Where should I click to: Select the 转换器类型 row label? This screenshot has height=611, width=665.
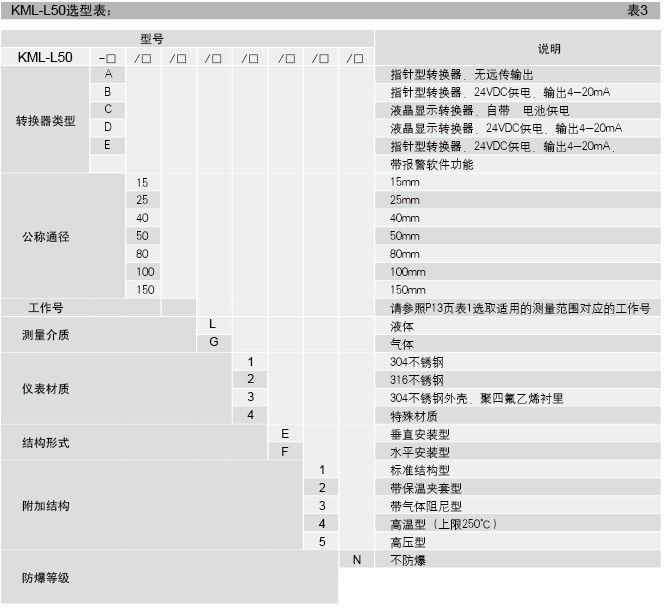pos(45,120)
